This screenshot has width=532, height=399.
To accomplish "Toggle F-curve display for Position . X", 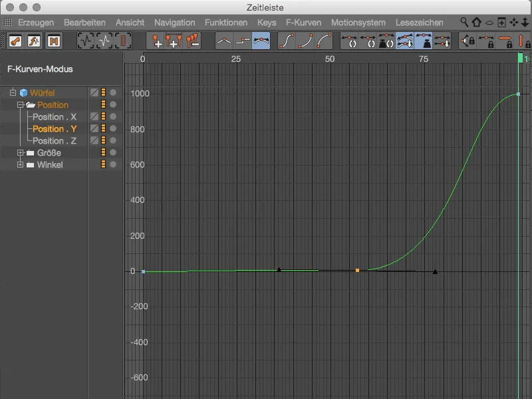I will (x=94, y=116).
